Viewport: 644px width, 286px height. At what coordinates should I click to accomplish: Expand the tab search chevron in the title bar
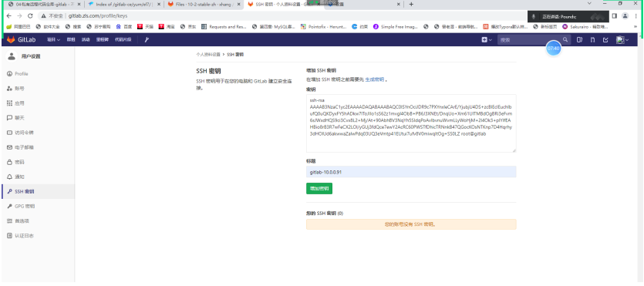tap(590, 3)
